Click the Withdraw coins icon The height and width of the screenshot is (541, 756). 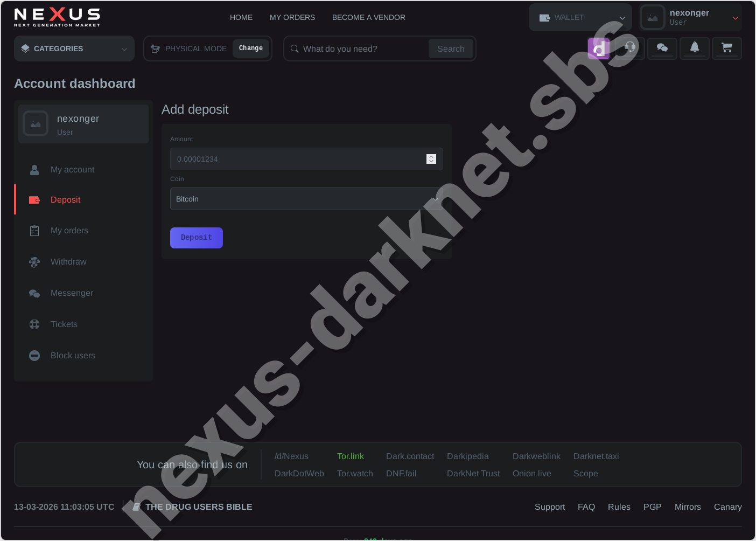click(34, 262)
